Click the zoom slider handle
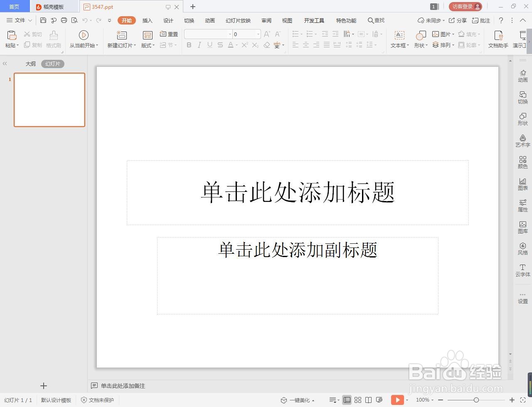 tap(476, 400)
